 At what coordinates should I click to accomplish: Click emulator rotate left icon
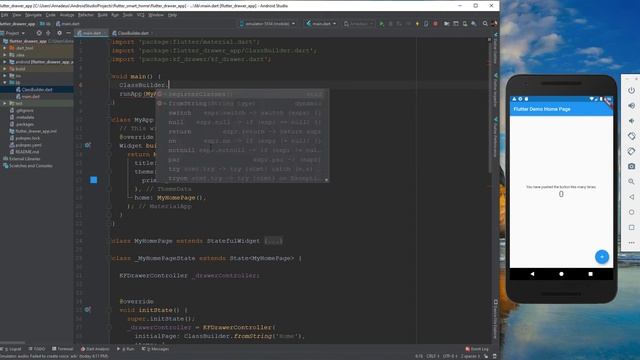[x=631, y=136]
